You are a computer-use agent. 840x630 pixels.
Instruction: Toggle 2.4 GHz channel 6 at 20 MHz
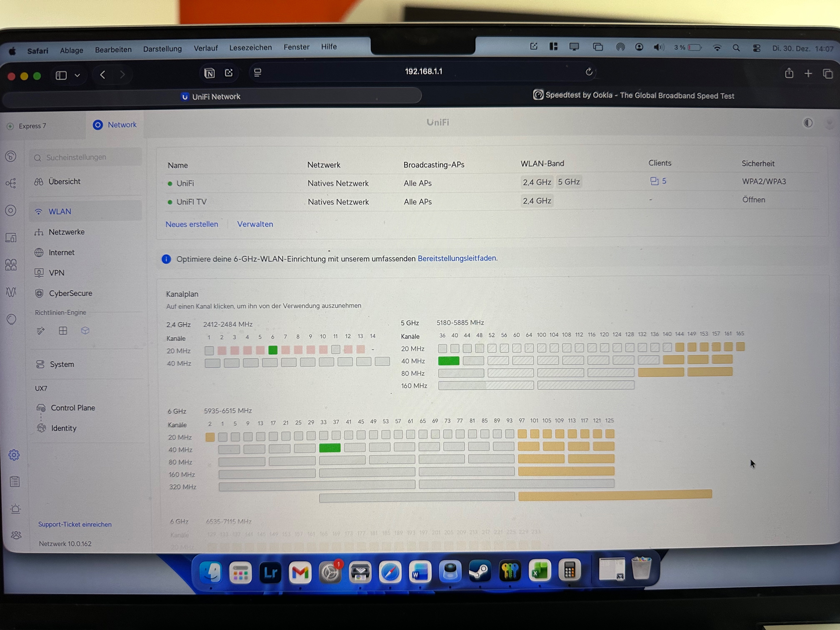click(273, 350)
